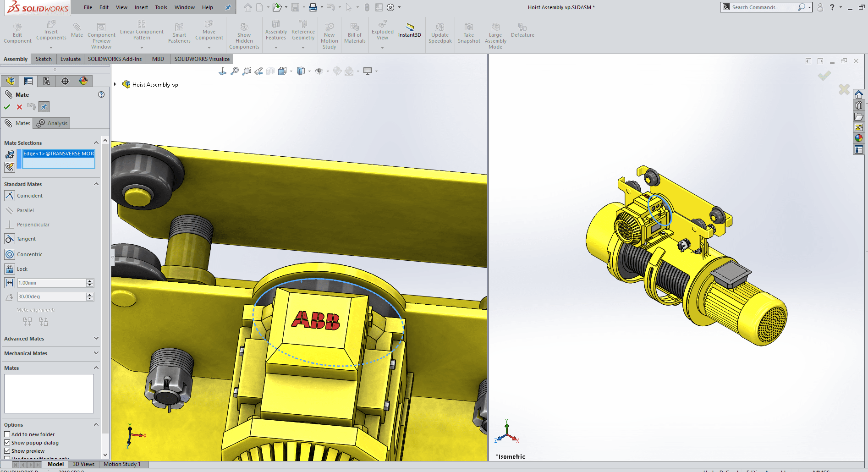Click the Insert Components tool

point(51,31)
